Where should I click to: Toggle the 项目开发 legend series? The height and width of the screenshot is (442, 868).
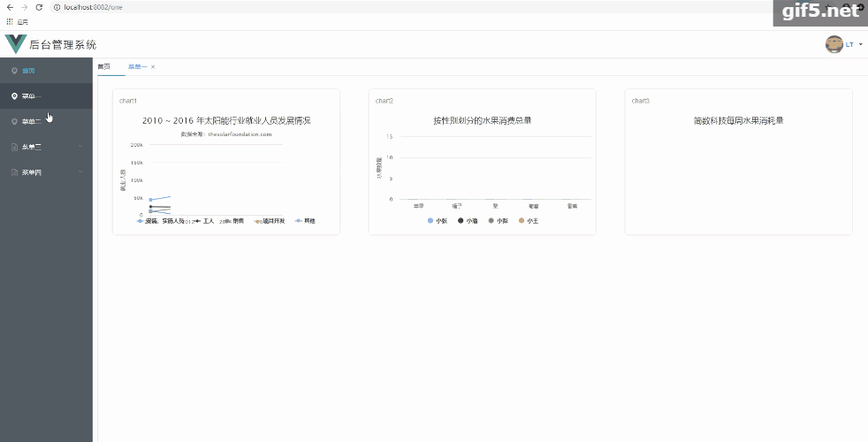(x=270, y=220)
